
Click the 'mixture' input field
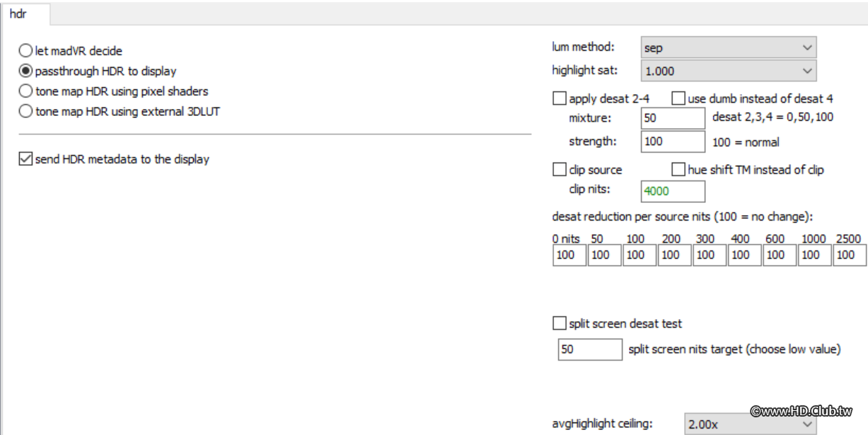[673, 118]
